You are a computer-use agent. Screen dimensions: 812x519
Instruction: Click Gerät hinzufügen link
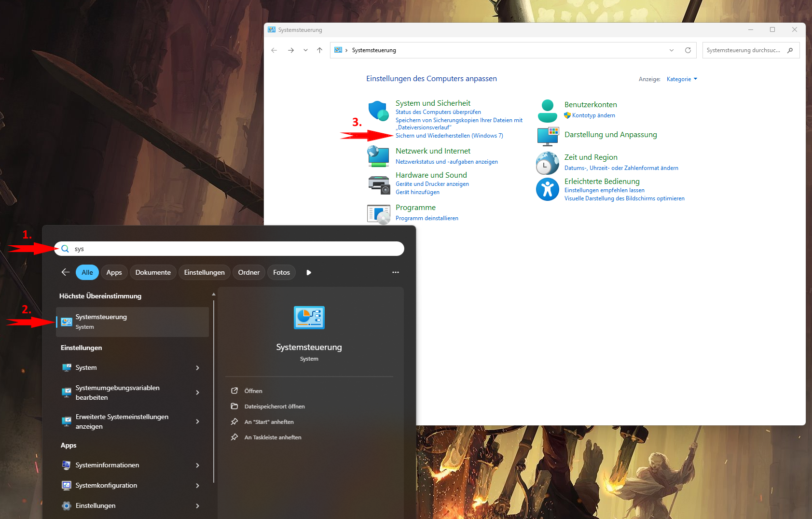point(417,192)
